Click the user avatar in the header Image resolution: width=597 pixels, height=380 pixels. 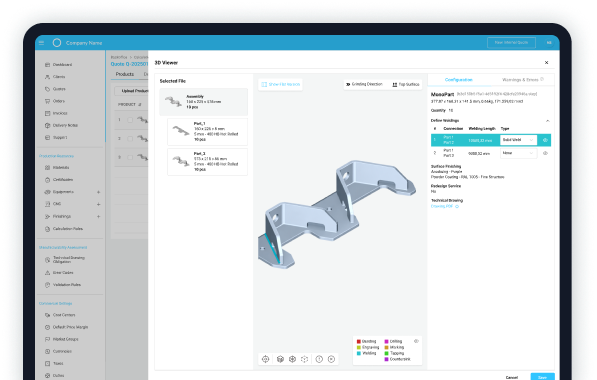549,43
